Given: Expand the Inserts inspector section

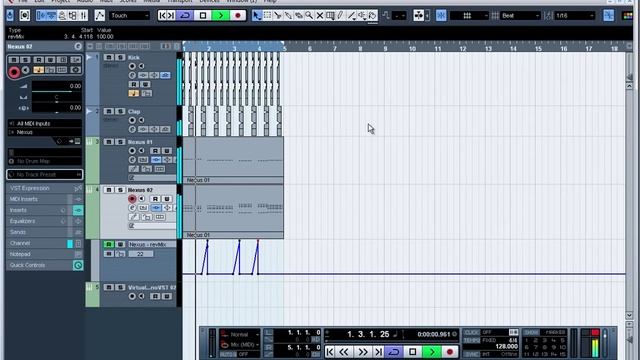Looking at the screenshot, I should [44, 210].
